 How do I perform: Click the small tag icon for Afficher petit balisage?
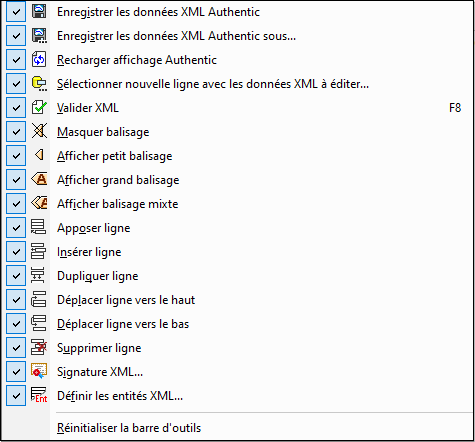[x=39, y=156]
